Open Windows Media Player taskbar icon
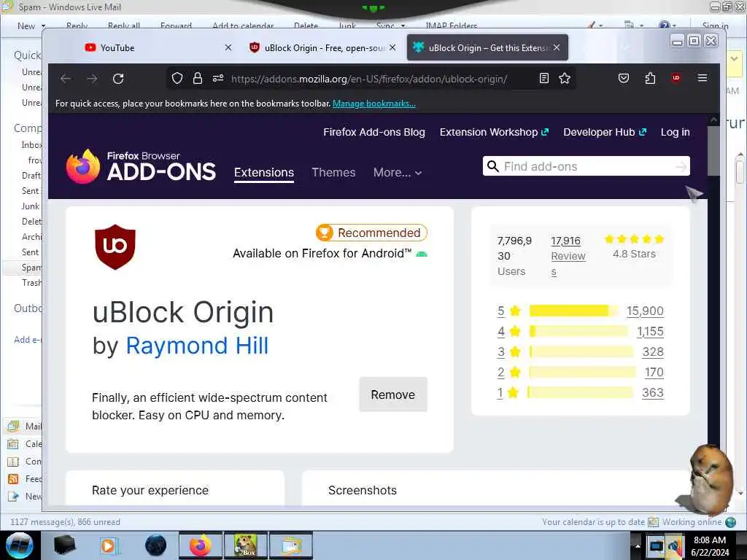The width and height of the screenshot is (747, 560). coord(109,545)
